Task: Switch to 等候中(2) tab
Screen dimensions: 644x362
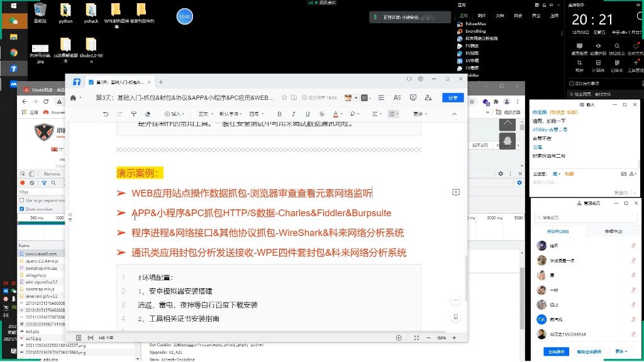Action: tap(613, 231)
